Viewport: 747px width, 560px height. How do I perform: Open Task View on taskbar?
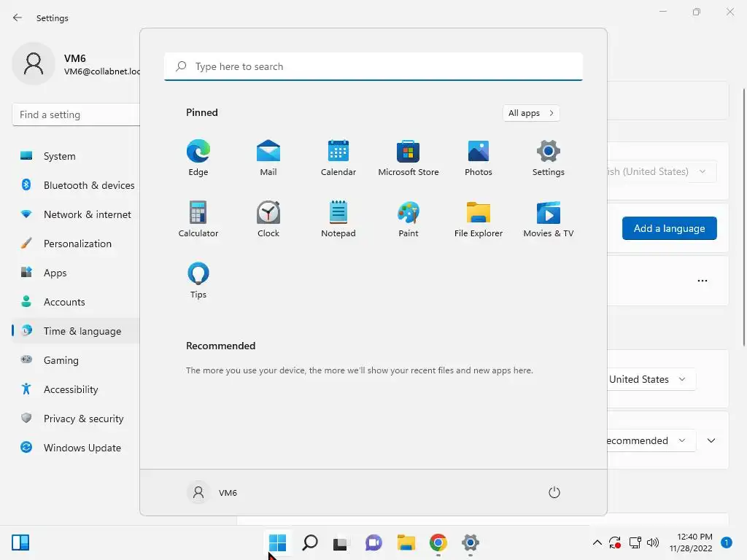tap(340, 542)
